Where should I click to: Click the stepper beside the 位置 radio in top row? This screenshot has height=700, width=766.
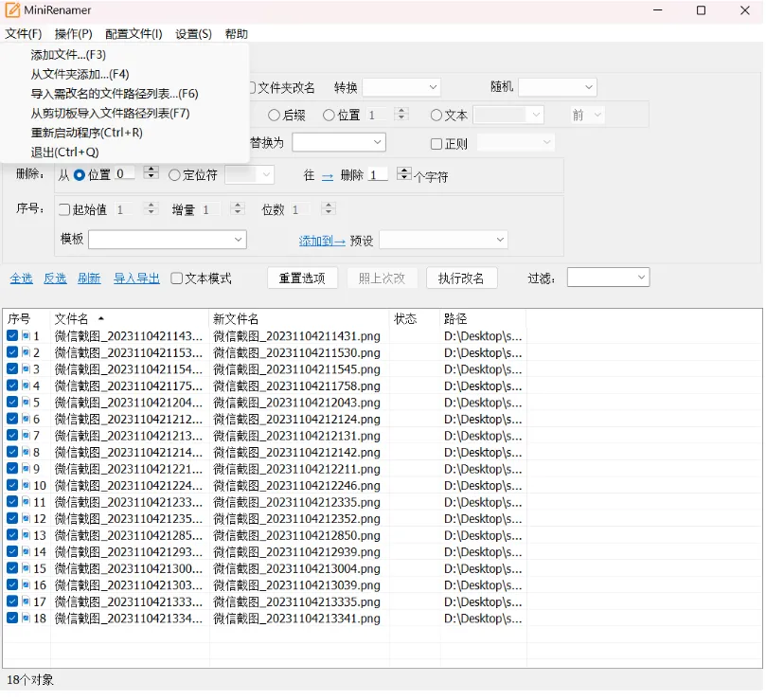401,114
